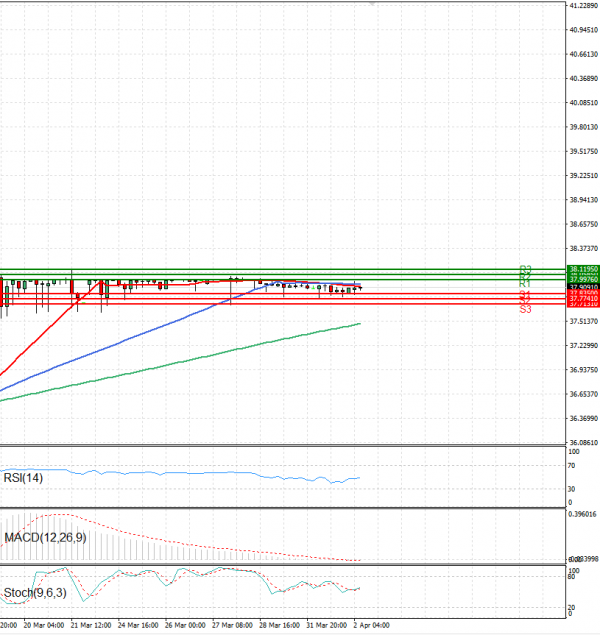Click the Stoch(9,6,3) indicator label
Viewport: 600px width, 635px height.
pyautogui.click(x=33, y=594)
